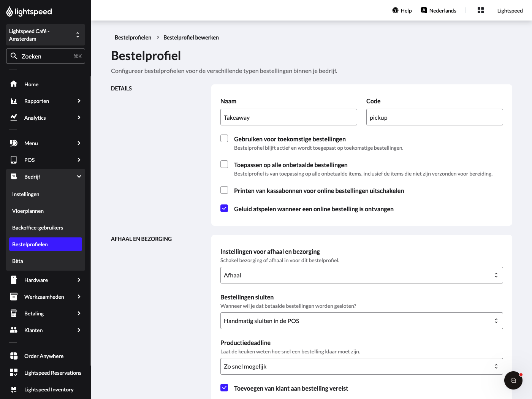Open Instellingen submenu item

[46, 194]
